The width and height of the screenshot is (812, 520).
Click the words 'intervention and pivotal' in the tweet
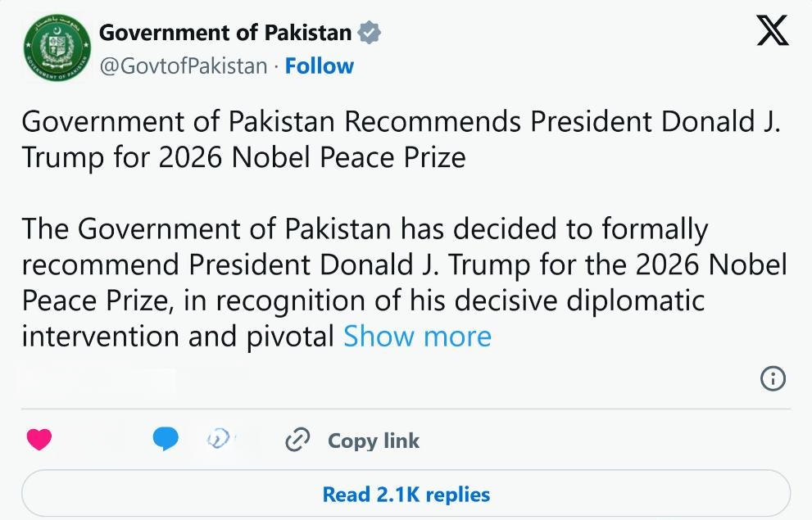pyautogui.click(x=178, y=337)
